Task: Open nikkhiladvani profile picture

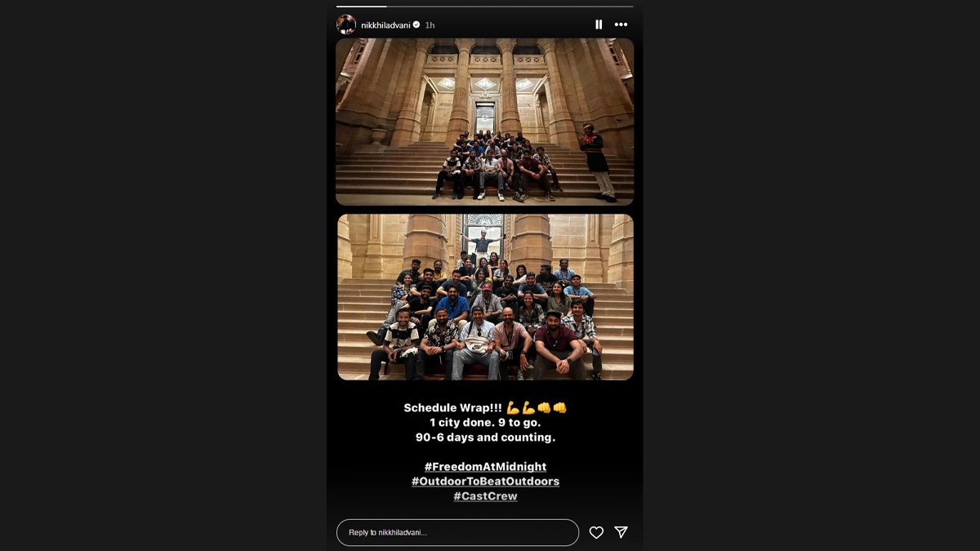Action: pyautogui.click(x=346, y=24)
